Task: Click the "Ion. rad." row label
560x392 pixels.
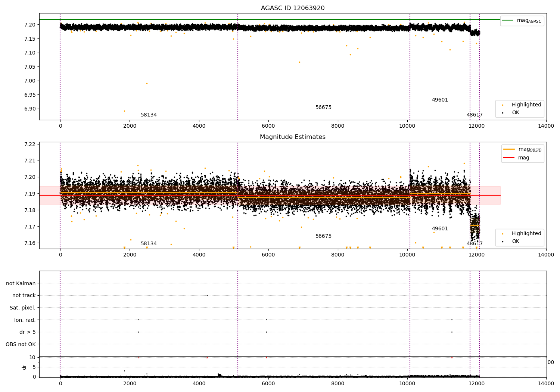Action: [x=25, y=320]
